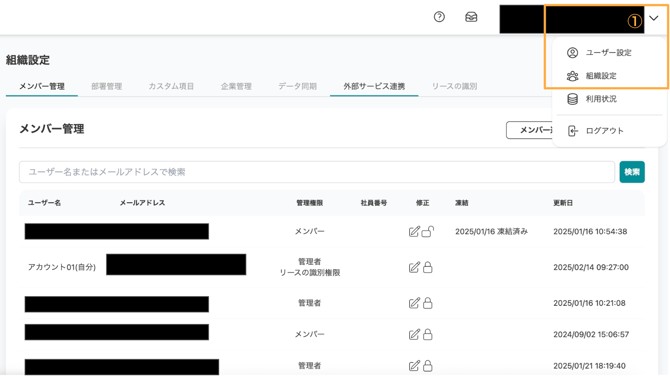This screenshot has height=379, width=670.
Task: Unfreeze the member marked 凍結済み via unlock icon
Action: coord(428,231)
